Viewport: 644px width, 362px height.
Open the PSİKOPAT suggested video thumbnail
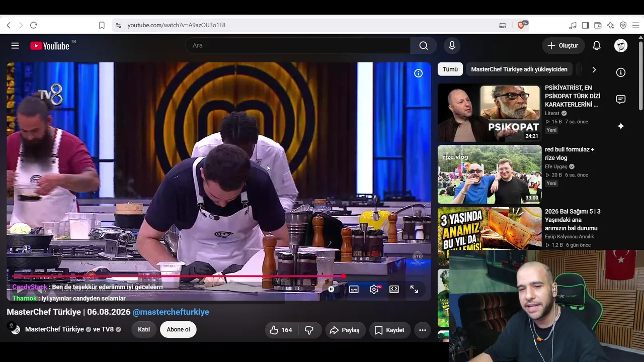490,113
